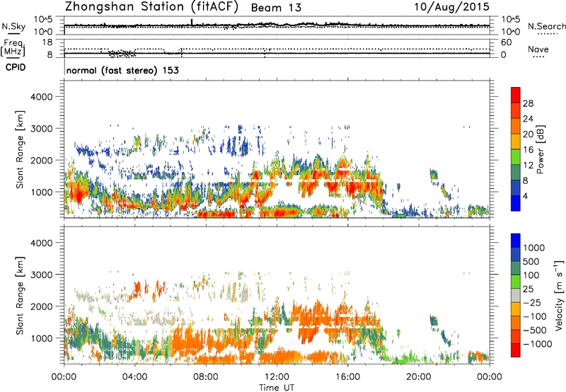Pick the yellow-orange 16–20 power colorbar segment
Image resolution: width=566 pixels, height=392 pixels.
point(516,142)
